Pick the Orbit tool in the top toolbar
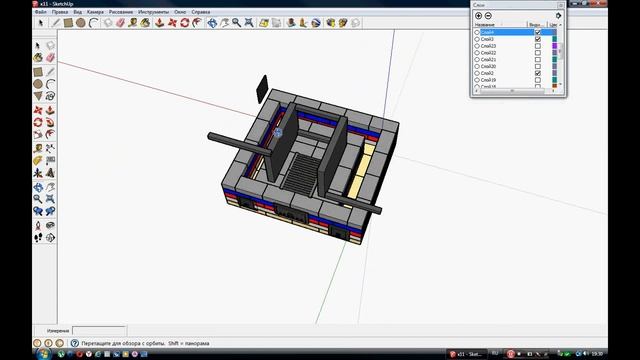 [x=212, y=23]
